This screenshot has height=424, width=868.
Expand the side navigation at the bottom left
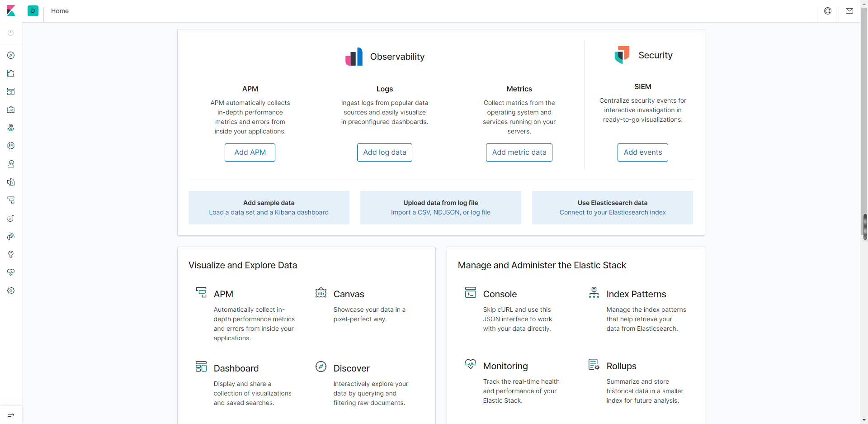coord(11,414)
